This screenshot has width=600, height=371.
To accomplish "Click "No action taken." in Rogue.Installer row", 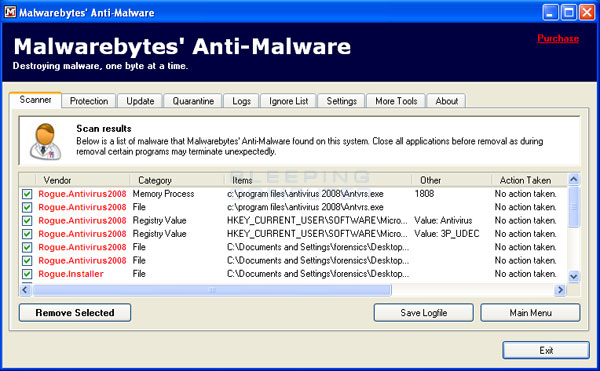I will [x=525, y=274].
